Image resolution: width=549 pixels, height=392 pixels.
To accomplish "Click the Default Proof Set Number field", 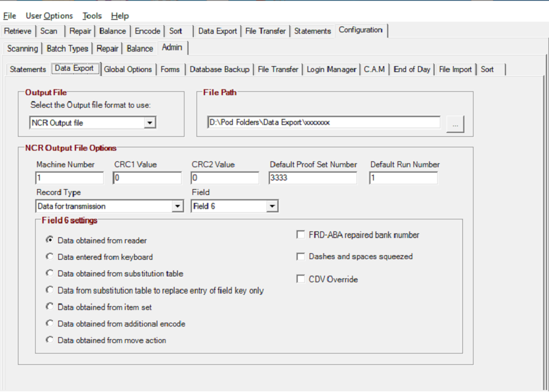I will click(313, 178).
